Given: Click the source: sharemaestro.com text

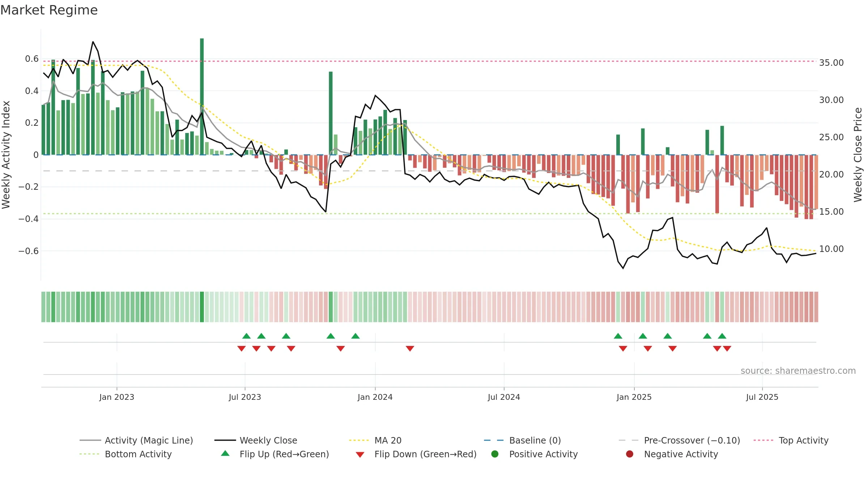Looking at the screenshot, I should click(798, 371).
